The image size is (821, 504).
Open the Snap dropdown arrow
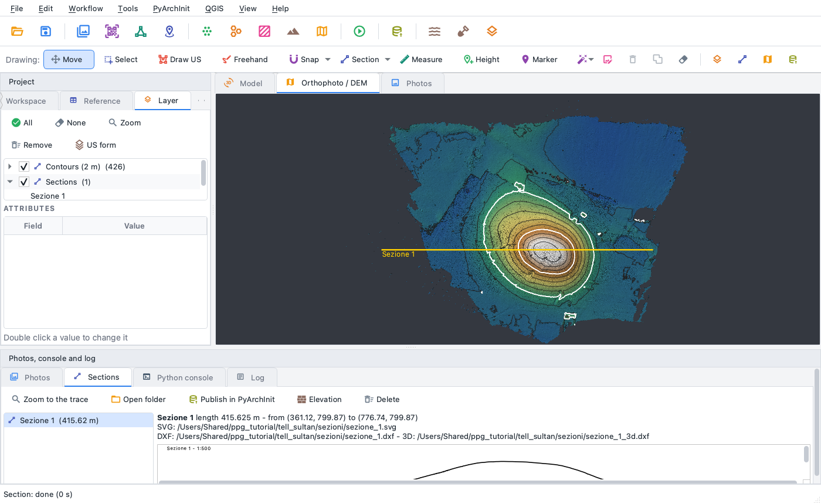(x=328, y=59)
